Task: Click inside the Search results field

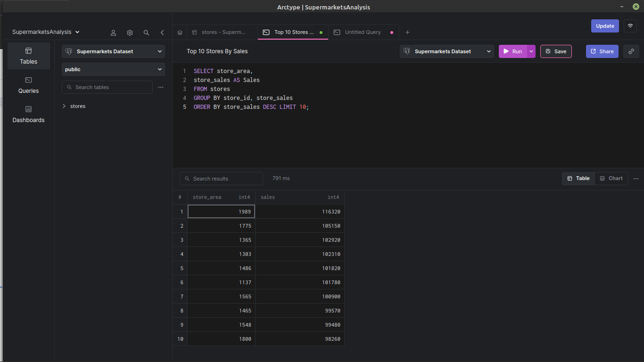Action: point(221,179)
